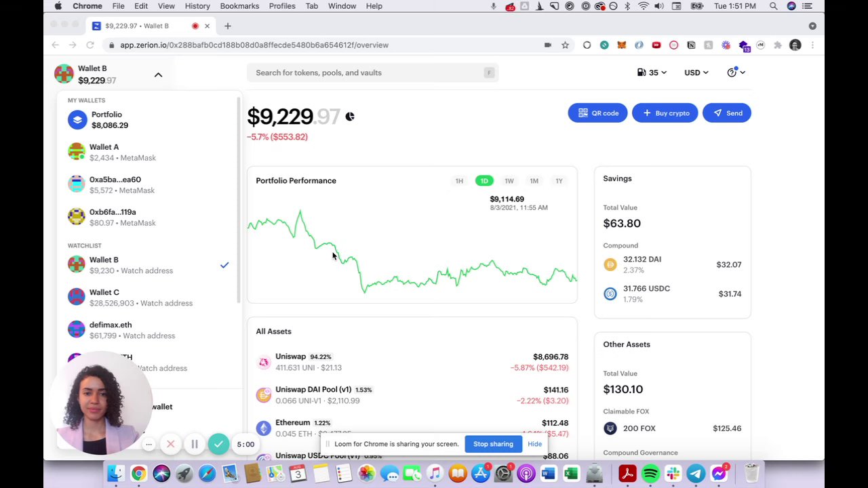Switch to the 0xa5ba...ea60 wallet
This screenshot has width=868, height=488.
tap(149, 185)
